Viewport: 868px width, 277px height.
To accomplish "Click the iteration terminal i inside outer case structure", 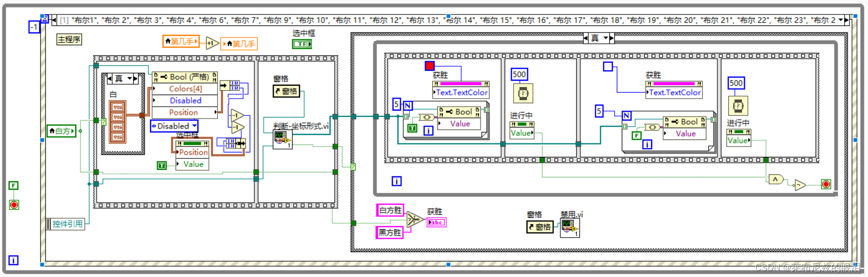I will click(x=396, y=181).
